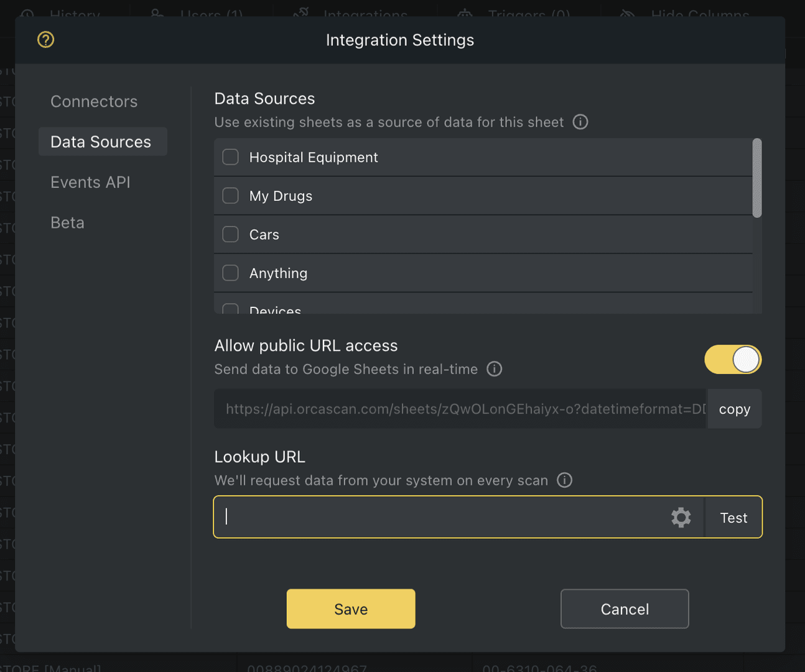805x672 pixels.
Task: Copy the public access URL
Action: (x=734, y=409)
